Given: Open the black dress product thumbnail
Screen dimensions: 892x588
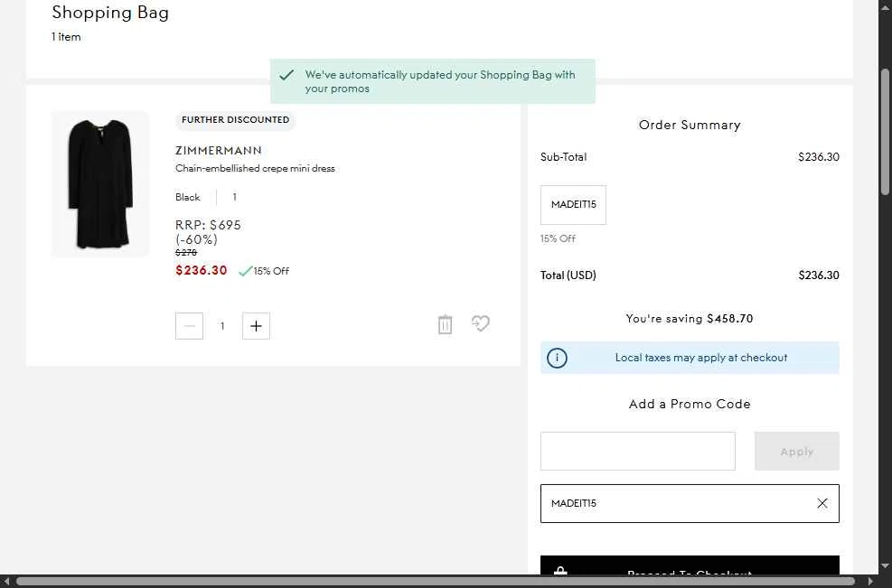Looking at the screenshot, I should (100, 184).
